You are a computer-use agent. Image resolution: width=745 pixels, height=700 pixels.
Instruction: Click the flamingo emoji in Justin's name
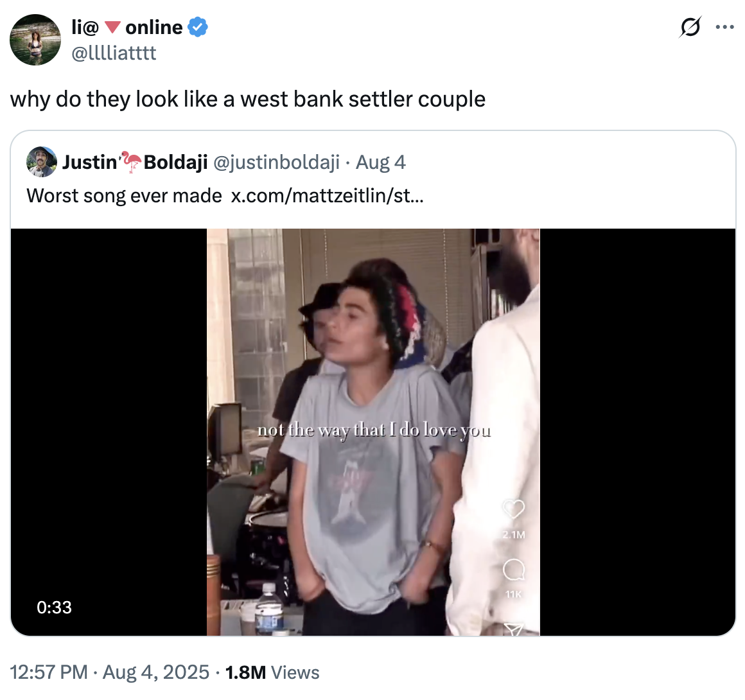131,162
